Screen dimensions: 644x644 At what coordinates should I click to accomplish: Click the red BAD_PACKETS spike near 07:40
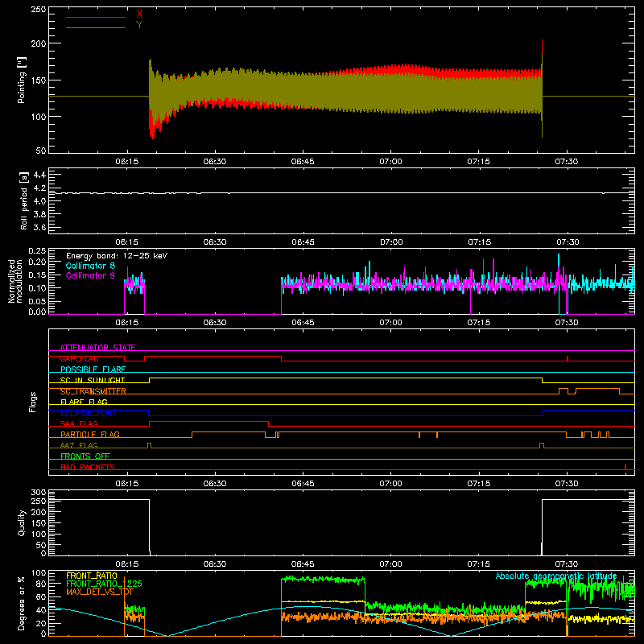(x=625, y=467)
